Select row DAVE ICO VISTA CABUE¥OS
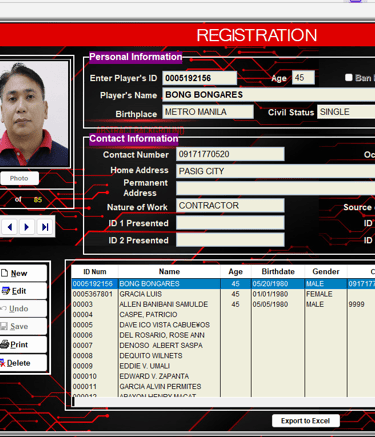 coord(223,325)
